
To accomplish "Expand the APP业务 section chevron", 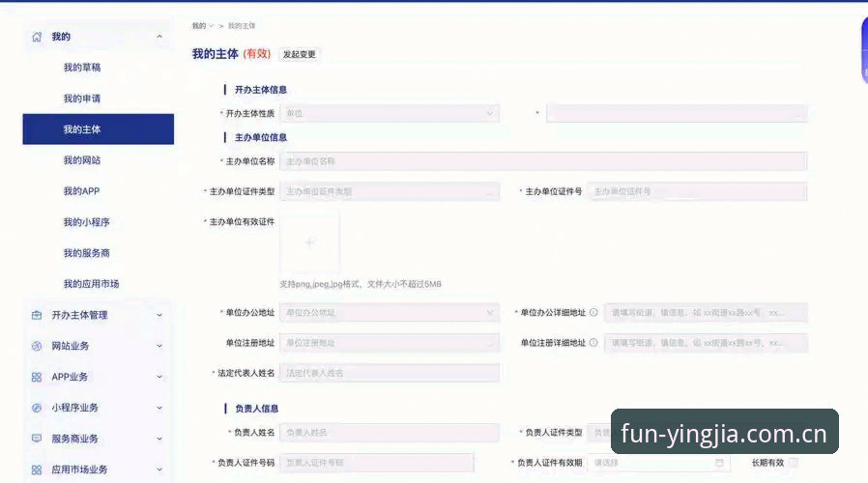I will click(159, 378).
